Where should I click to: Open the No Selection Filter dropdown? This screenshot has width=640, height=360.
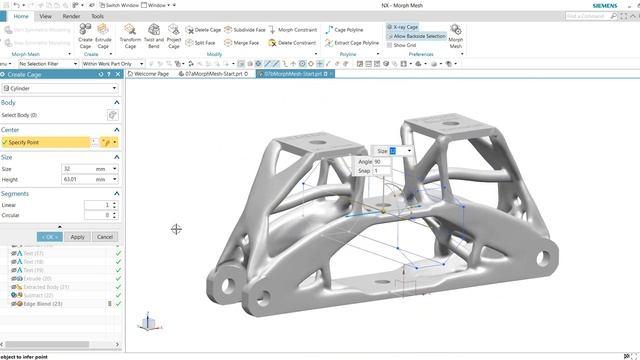click(x=48, y=64)
